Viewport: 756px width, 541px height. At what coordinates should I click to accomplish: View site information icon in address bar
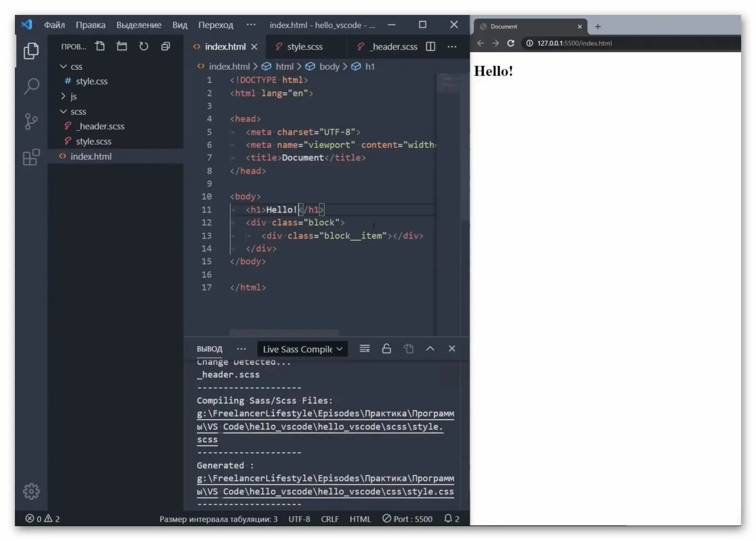click(x=529, y=43)
